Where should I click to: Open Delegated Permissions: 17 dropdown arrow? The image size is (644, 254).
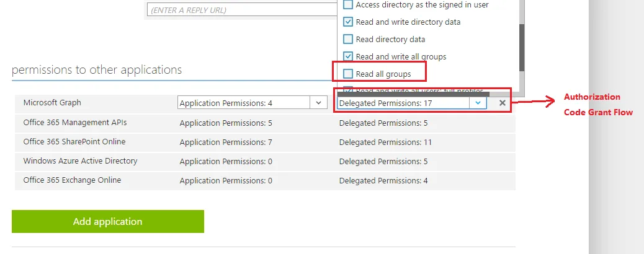tap(478, 103)
